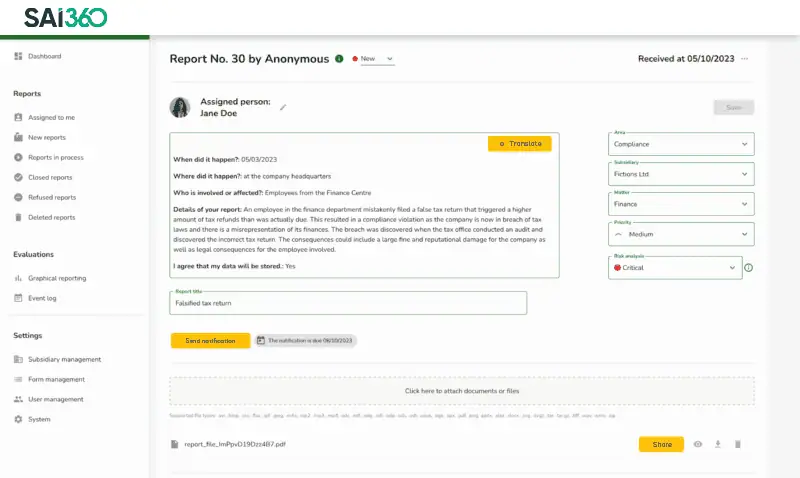Delete the attached report PDF file
This screenshot has height=478, width=800.
[x=738, y=444]
